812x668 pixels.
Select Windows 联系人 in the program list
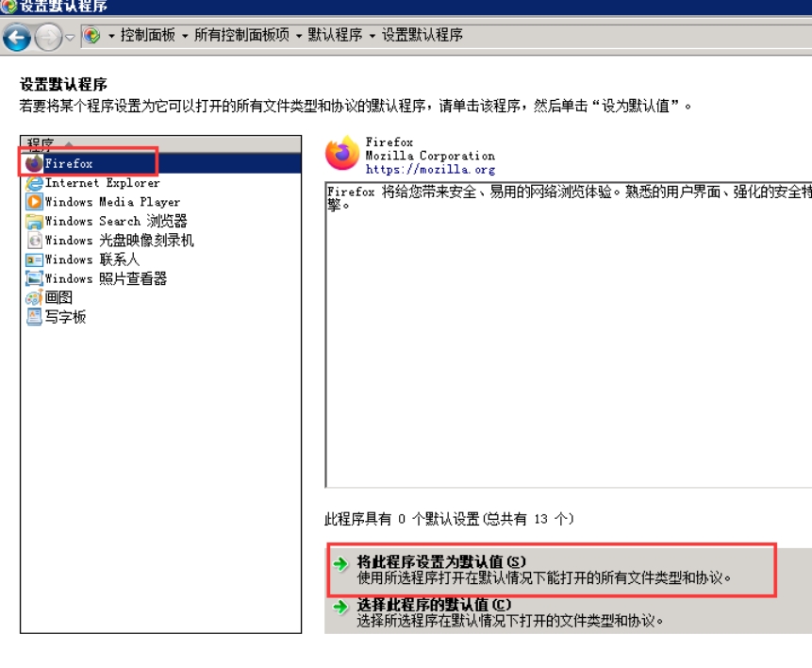(92, 259)
